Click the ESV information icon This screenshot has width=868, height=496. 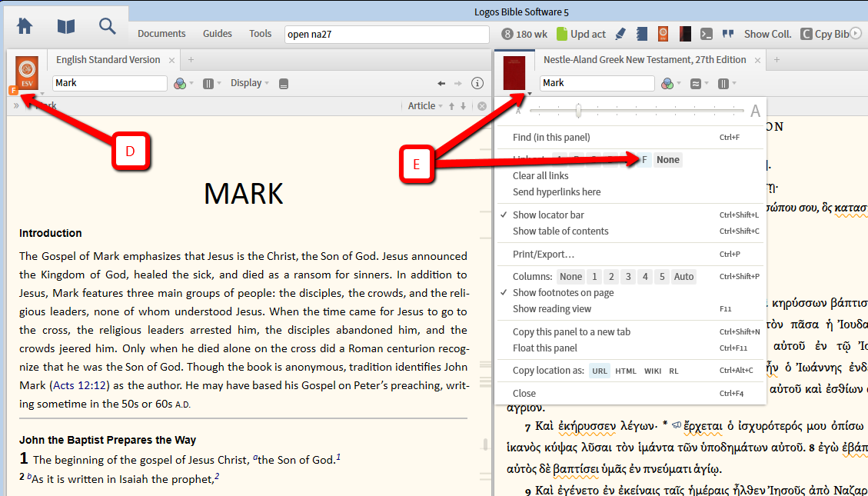tap(477, 83)
